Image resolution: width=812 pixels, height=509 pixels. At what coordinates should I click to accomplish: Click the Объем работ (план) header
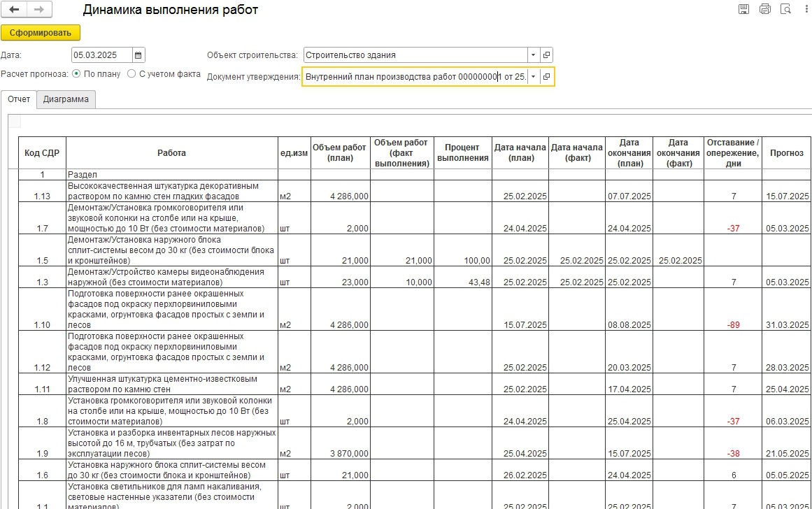[x=340, y=152]
